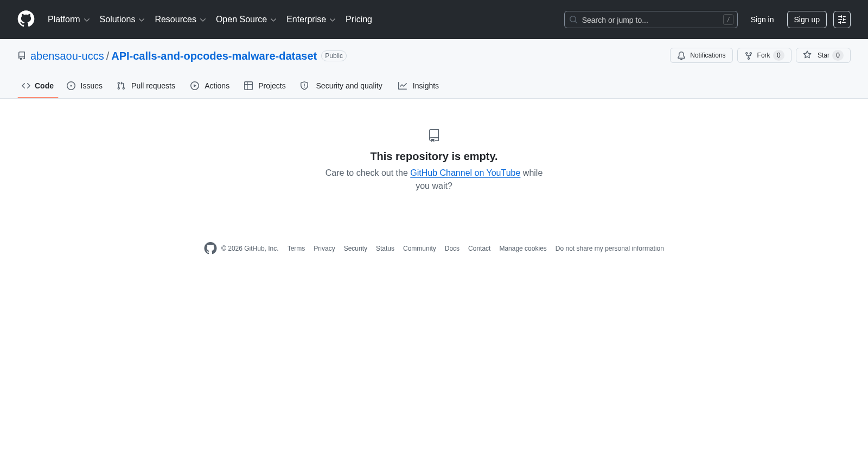Click the Sign up button

click(x=807, y=20)
